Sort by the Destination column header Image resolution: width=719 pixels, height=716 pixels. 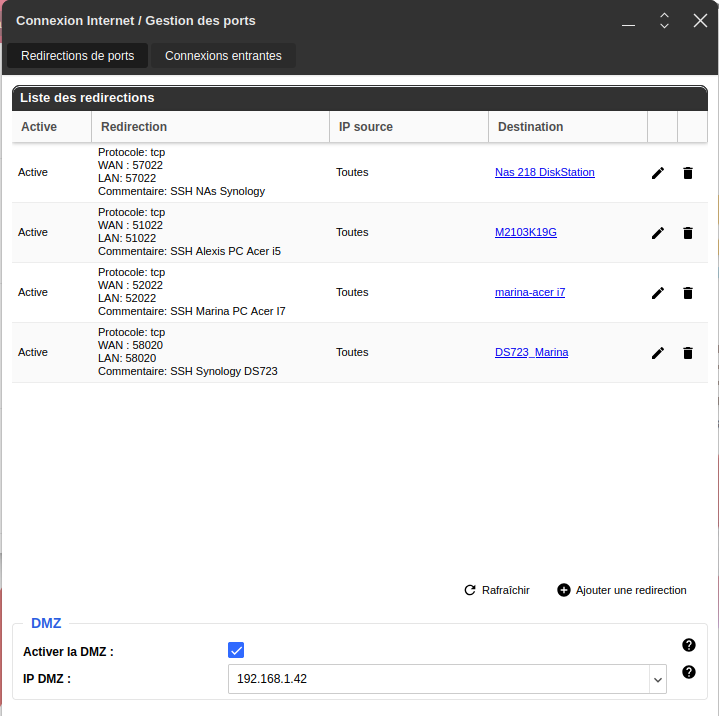[530, 127]
